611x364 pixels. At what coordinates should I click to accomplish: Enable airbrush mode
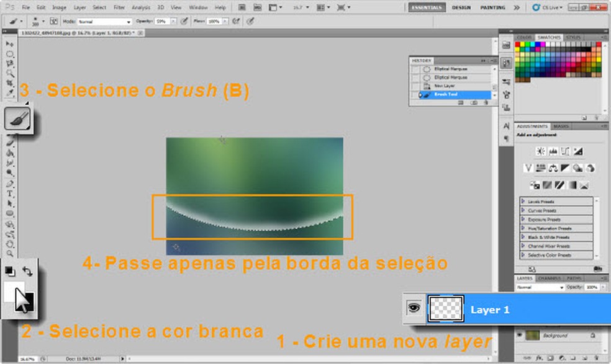(x=236, y=22)
